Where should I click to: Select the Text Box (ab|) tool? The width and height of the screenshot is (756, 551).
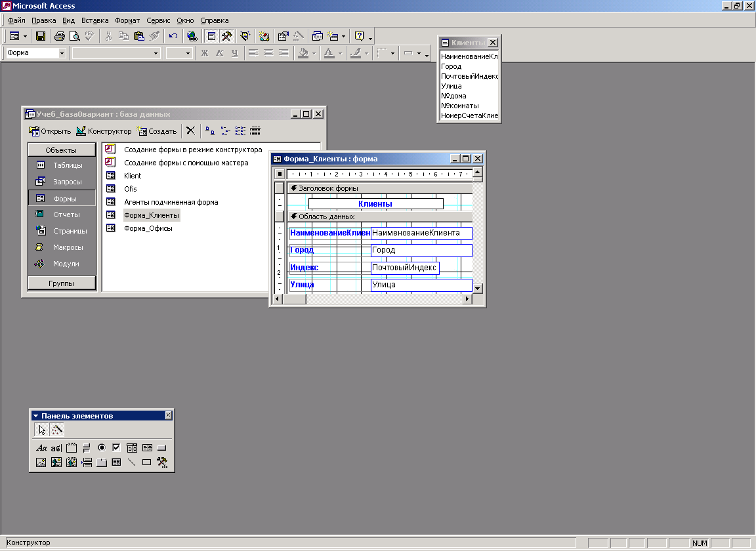pyautogui.click(x=56, y=448)
